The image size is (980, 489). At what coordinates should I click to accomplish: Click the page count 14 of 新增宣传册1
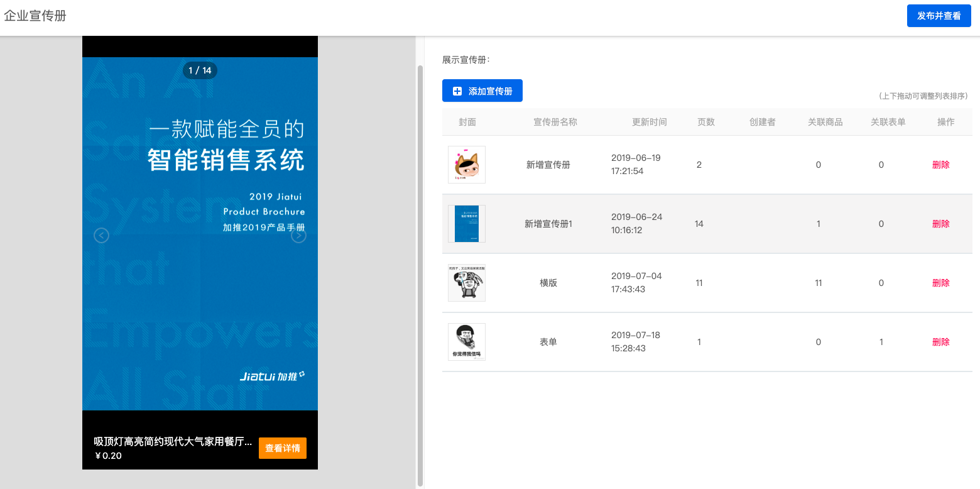699,224
